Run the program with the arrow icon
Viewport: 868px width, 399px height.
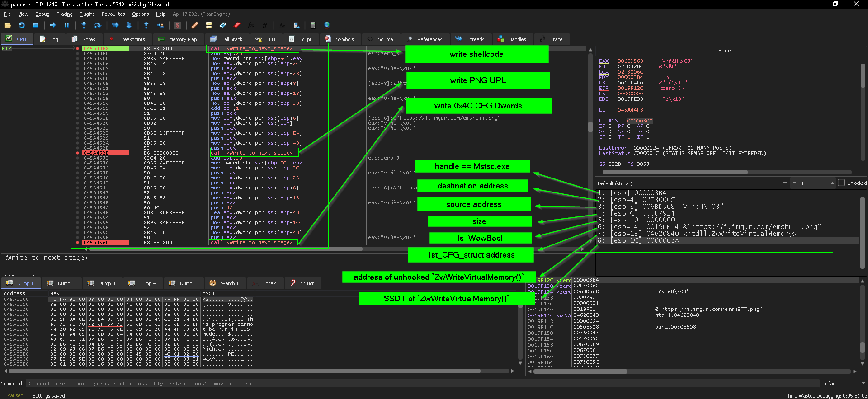click(53, 25)
